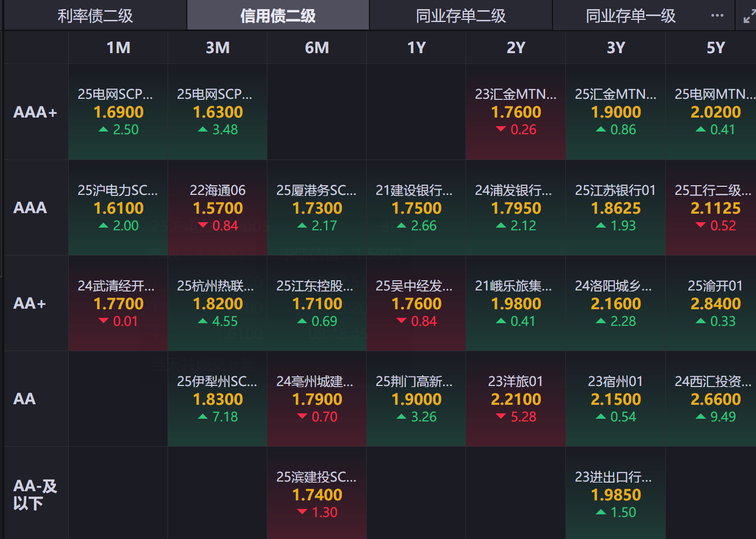Click the 23洋旅01 cell at 2.2100
Screen dimensions: 756x539
click(x=515, y=399)
